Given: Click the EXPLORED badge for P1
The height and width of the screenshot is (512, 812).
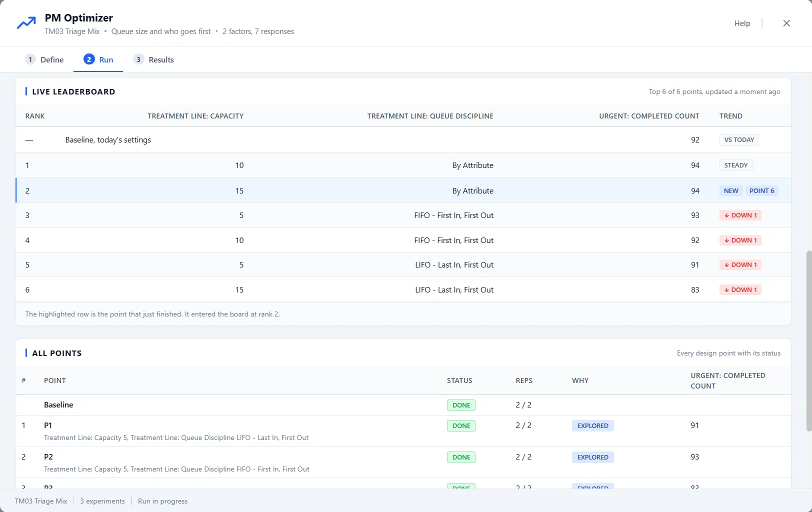Looking at the screenshot, I should (592, 426).
